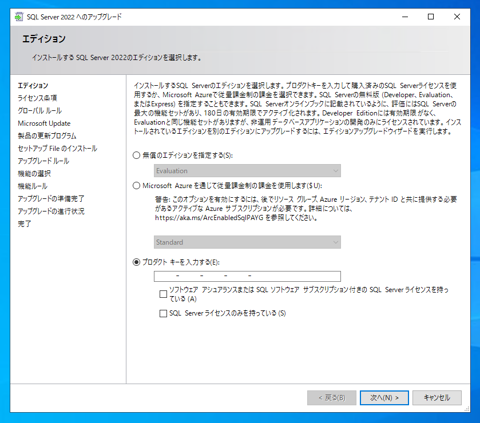
Task: Maximize the SQL Server upgrade window
Action: click(x=431, y=17)
